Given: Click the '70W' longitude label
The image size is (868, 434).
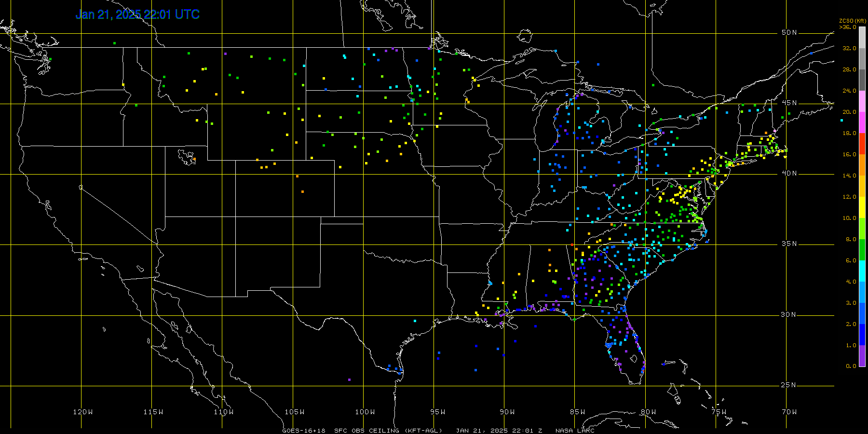Looking at the screenshot, I should click(789, 412).
